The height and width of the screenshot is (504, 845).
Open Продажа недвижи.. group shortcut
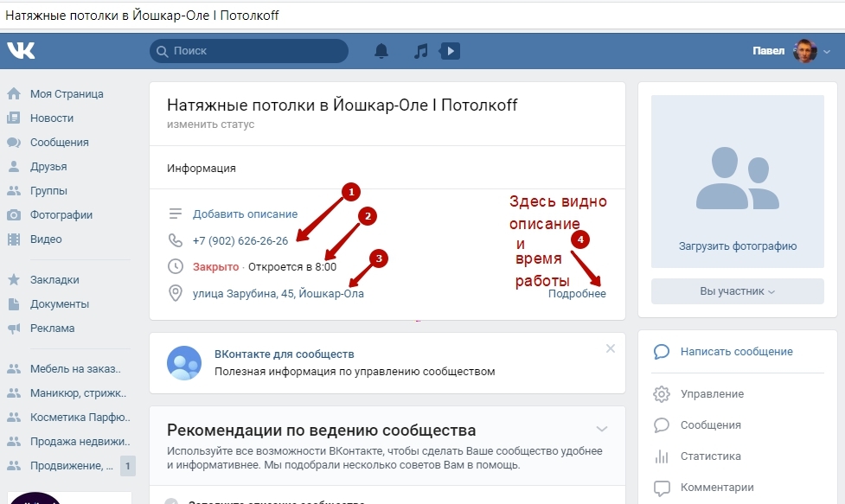(80, 442)
